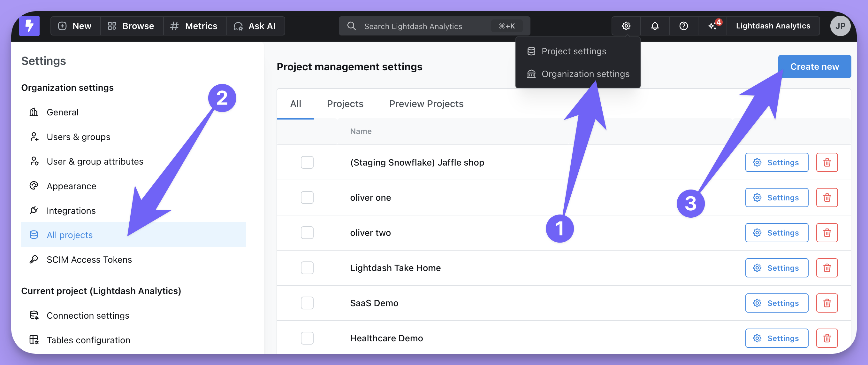This screenshot has width=868, height=365.
Task: Click the sparkle icon with red badge
Action: (x=712, y=26)
